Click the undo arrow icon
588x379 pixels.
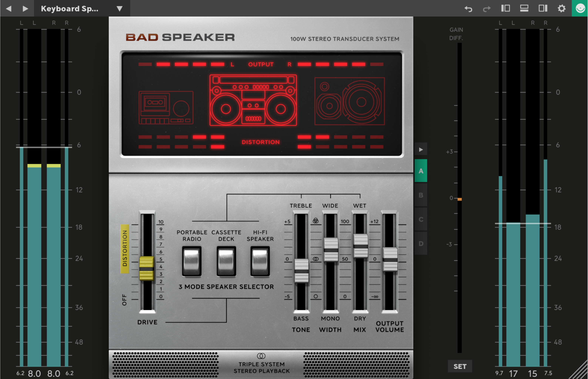point(468,9)
